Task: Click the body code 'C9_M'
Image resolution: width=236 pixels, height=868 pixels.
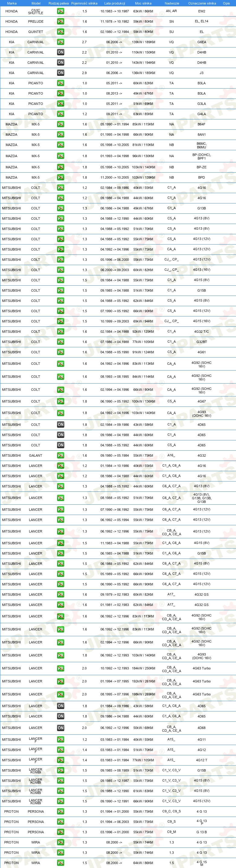Action: tap(171, 832)
